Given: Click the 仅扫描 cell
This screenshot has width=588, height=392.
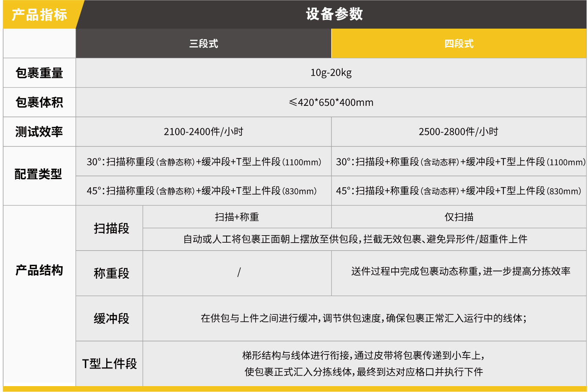Looking at the screenshot, I should point(459,217).
